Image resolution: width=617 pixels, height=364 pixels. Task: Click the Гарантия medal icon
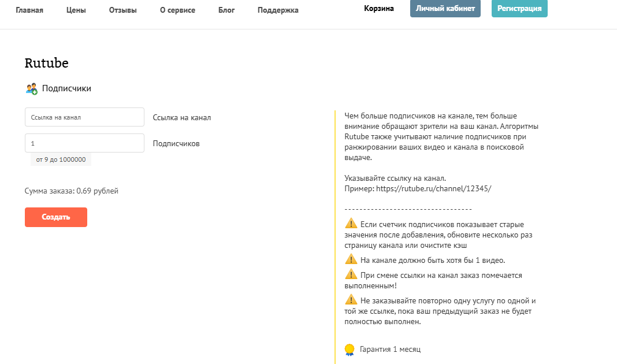click(350, 350)
